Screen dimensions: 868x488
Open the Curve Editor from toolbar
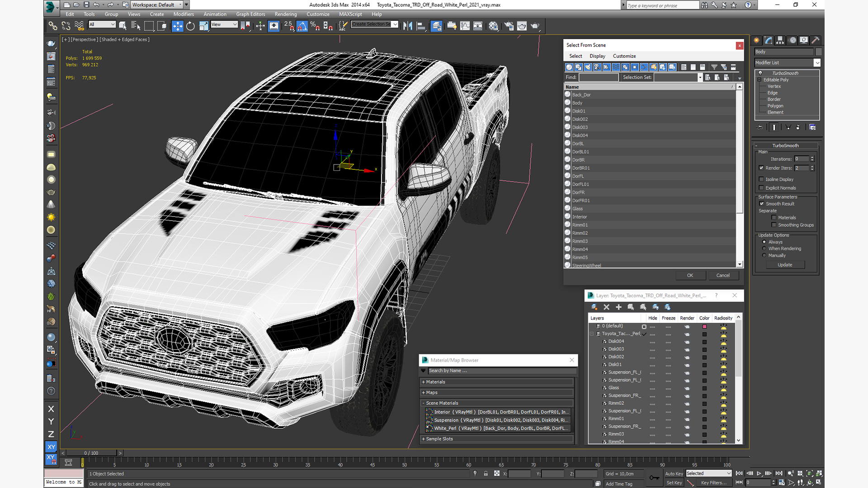coord(465,26)
